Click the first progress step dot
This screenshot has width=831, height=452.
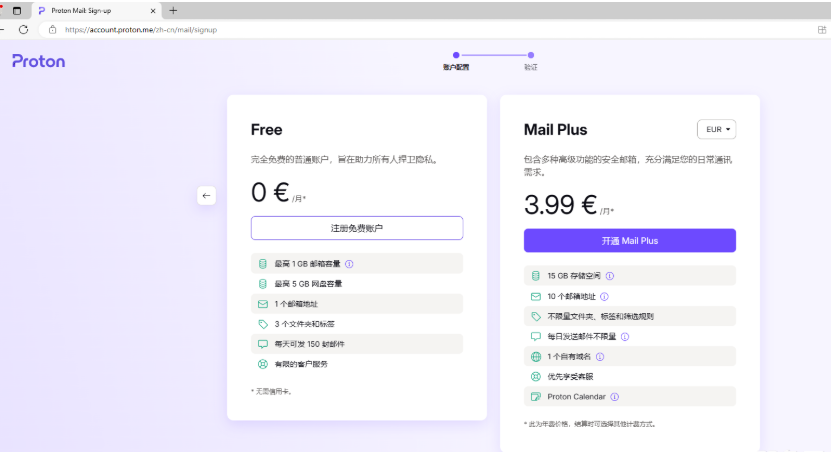click(x=456, y=55)
